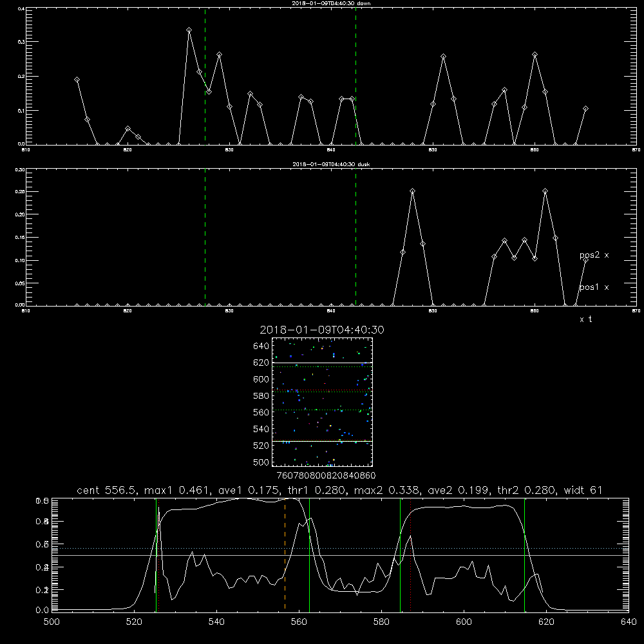The height and width of the screenshot is (644, 644).
Task: Click the '600' label on scatter image y-axis
Action: click(261, 379)
